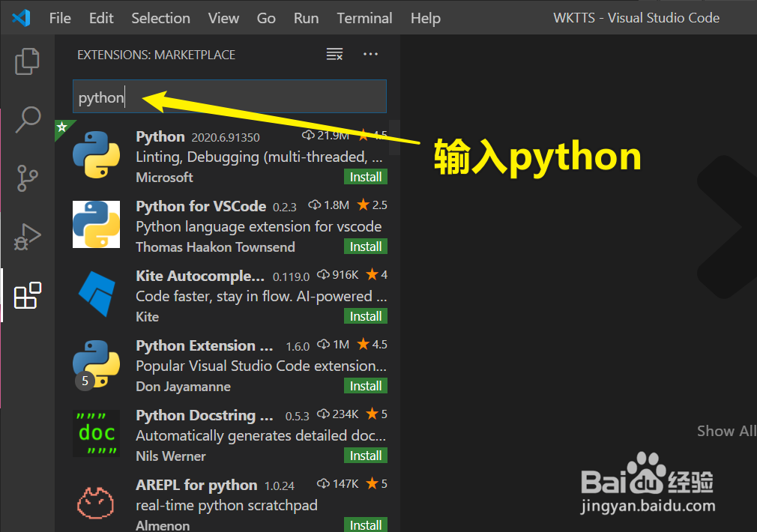The height and width of the screenshot is (532, 757).
Task: Open the Extensions more actions menu
Action: coord(370,54)
